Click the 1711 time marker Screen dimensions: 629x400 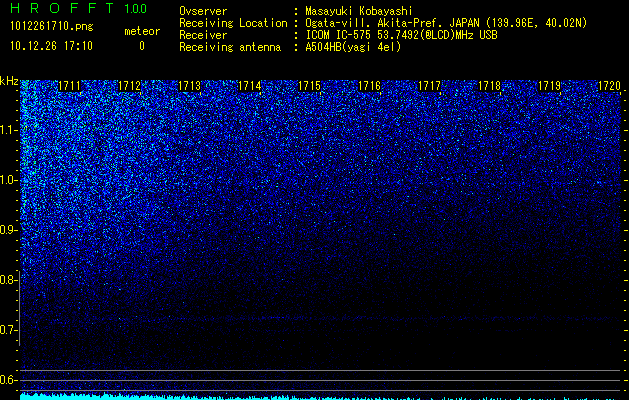point(69,86)
